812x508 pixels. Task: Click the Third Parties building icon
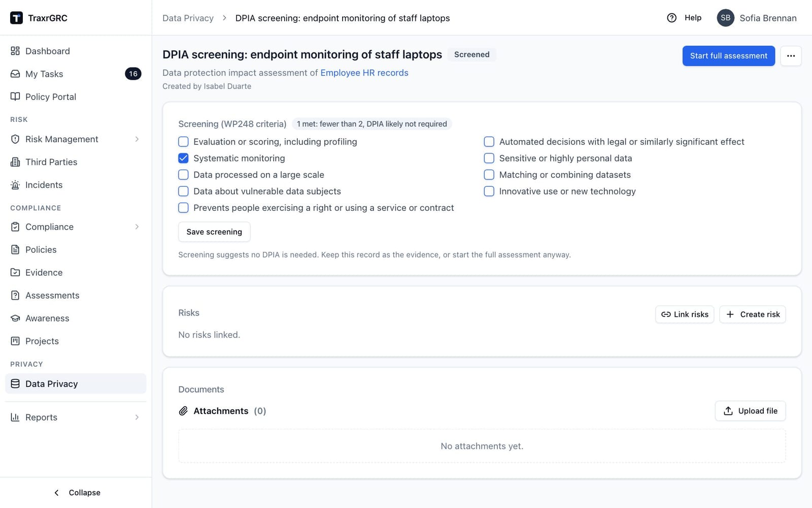click(15, 162)
